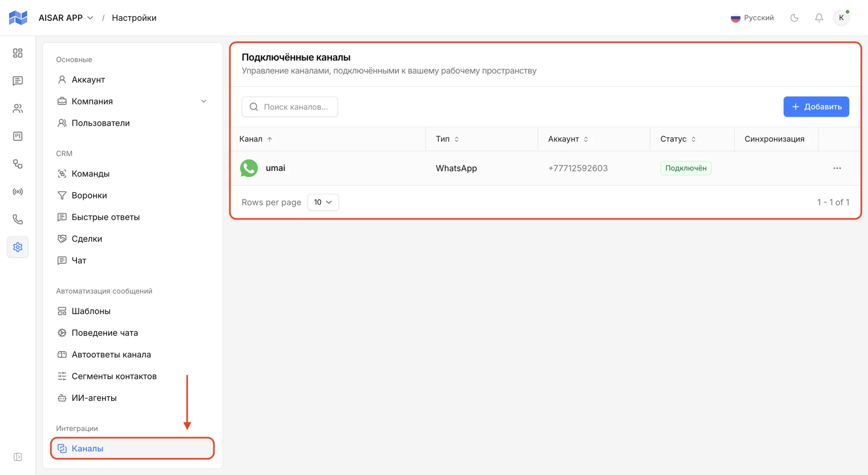The image size is (868, 475).
Task: Click the +77712592603 account cell
Action: click(578, 168)
